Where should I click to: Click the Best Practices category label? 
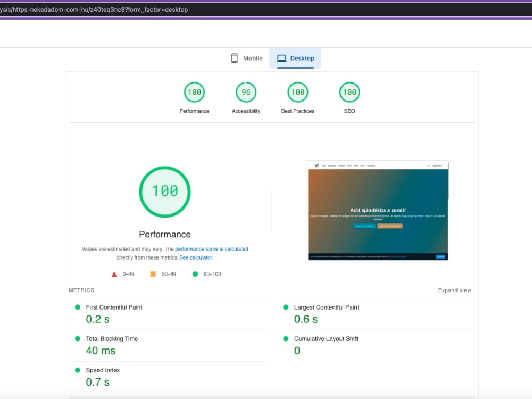[298, 111]
